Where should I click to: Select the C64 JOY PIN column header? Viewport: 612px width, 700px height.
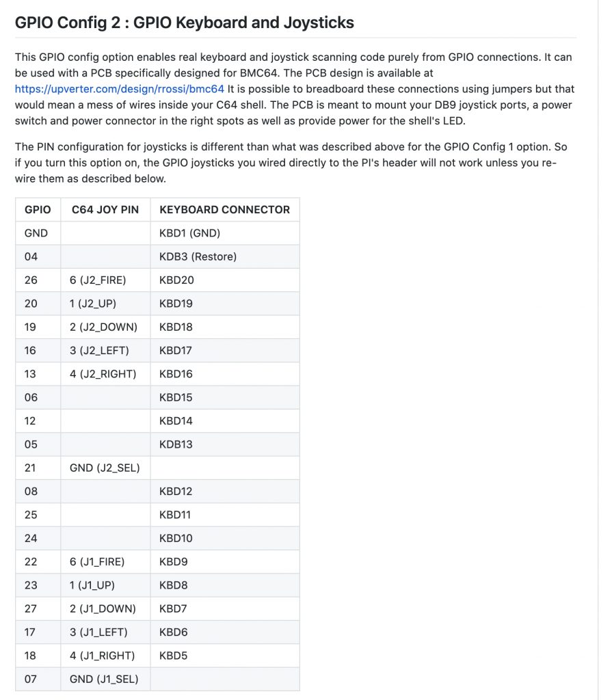[105, 209]
